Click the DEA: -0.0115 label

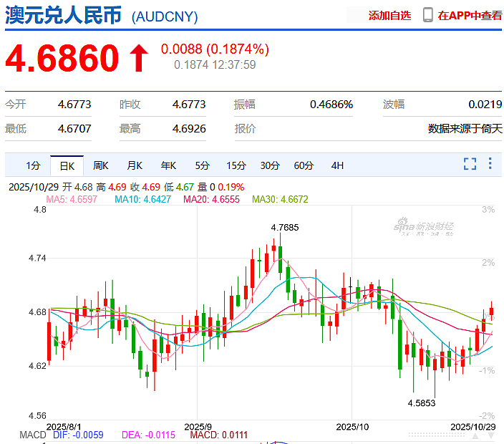click(x=148, y=435)
